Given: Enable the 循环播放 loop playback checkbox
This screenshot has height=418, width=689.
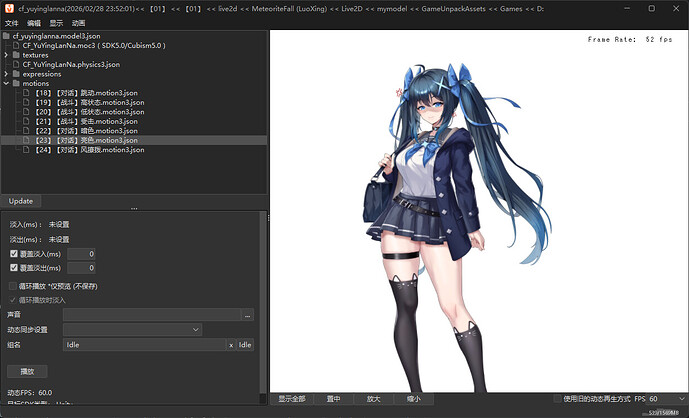Looking at the screenshot, I should pyautogui.click(x=13, y=286).
